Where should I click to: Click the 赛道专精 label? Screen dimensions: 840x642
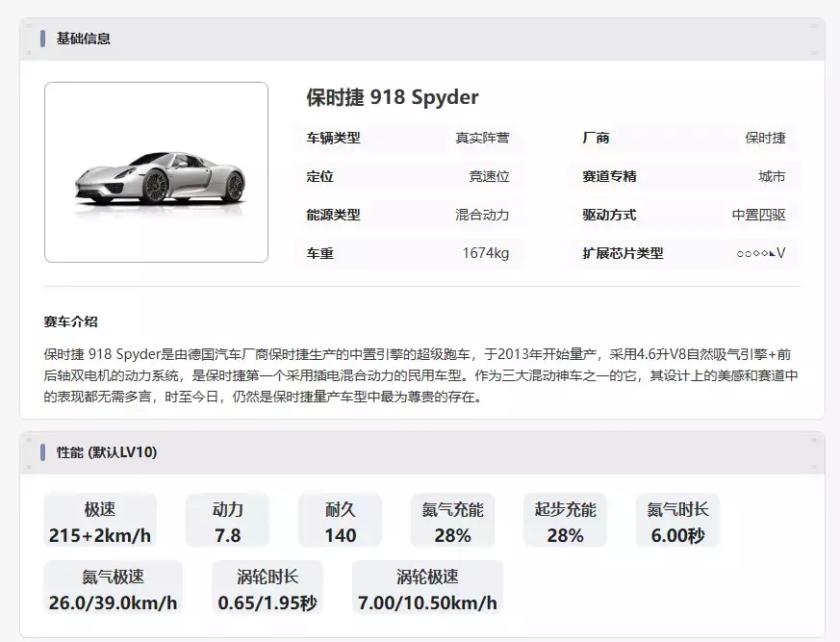click(x=609, y=176)
